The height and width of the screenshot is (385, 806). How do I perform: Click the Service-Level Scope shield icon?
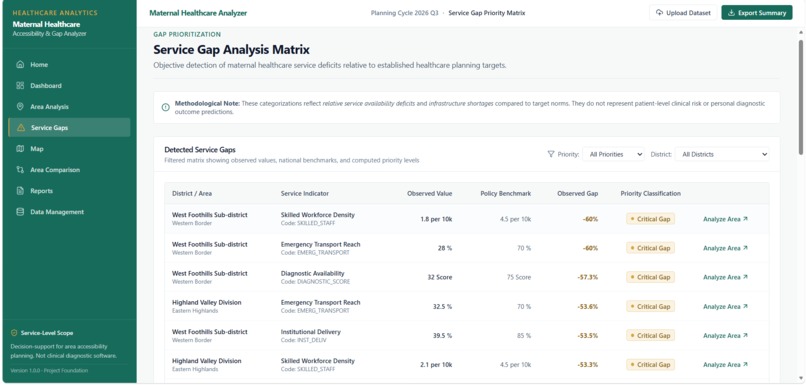point(14,333)
